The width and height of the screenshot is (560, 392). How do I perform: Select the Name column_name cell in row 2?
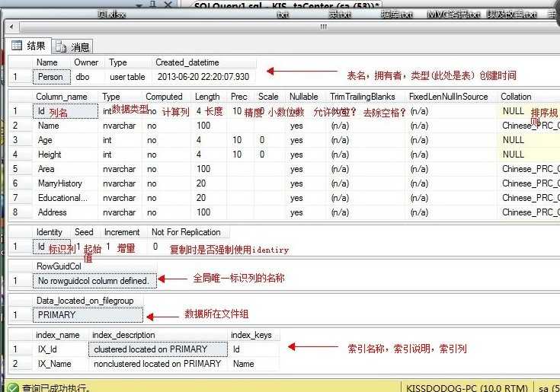click(x=66, y=126)
